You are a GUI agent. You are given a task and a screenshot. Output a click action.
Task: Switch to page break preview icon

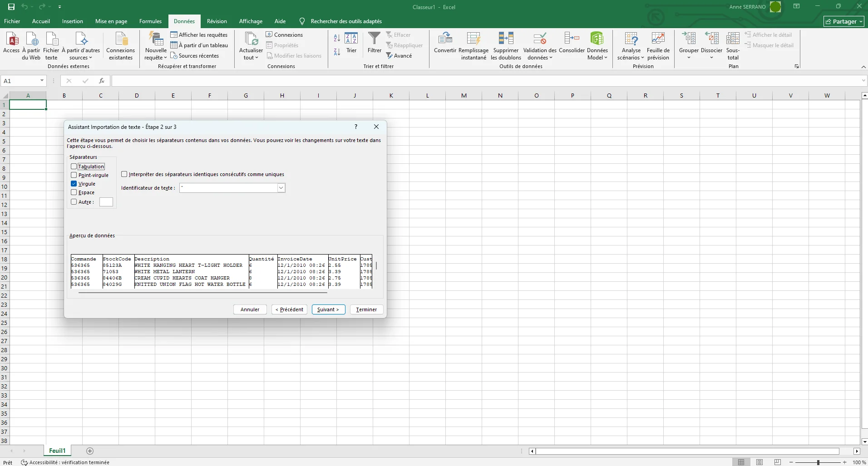(x=778, y=462)
